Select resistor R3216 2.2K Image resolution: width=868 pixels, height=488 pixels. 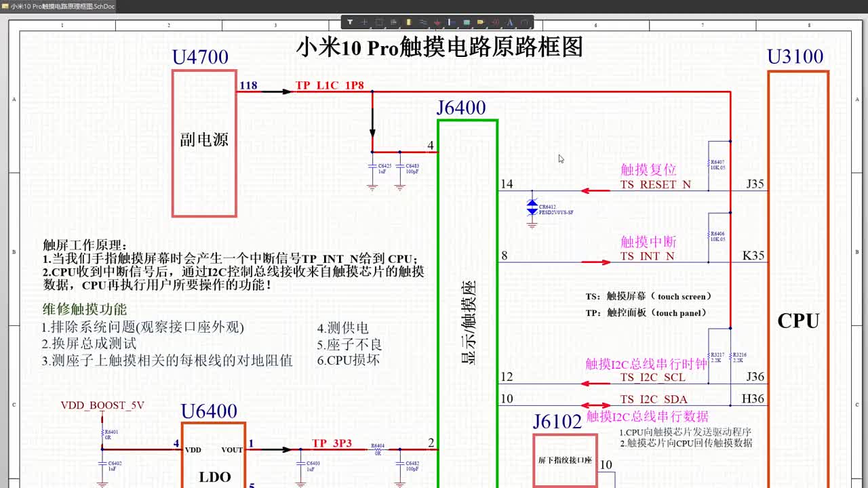(x=738, y=357)
